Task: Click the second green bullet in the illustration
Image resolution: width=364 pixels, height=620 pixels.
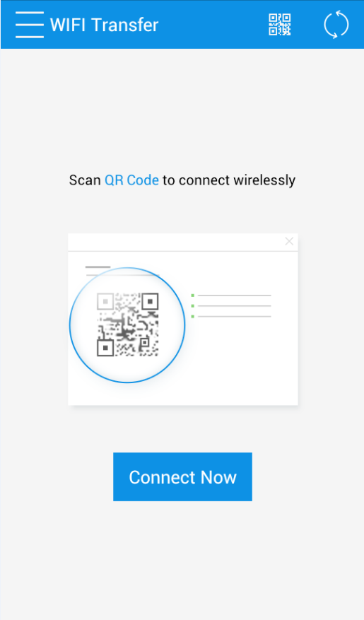Action: pos(192,305)
